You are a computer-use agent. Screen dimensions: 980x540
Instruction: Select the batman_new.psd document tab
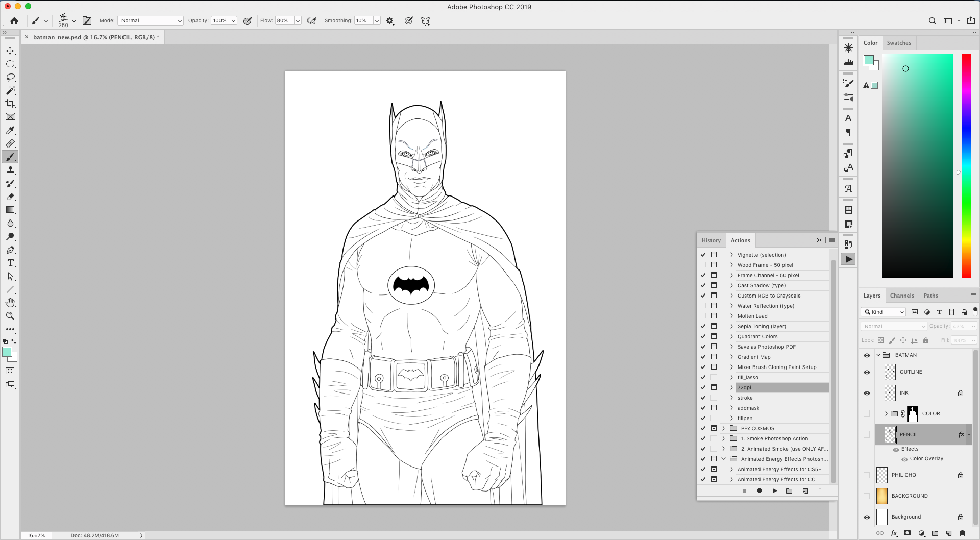[96, 37]
